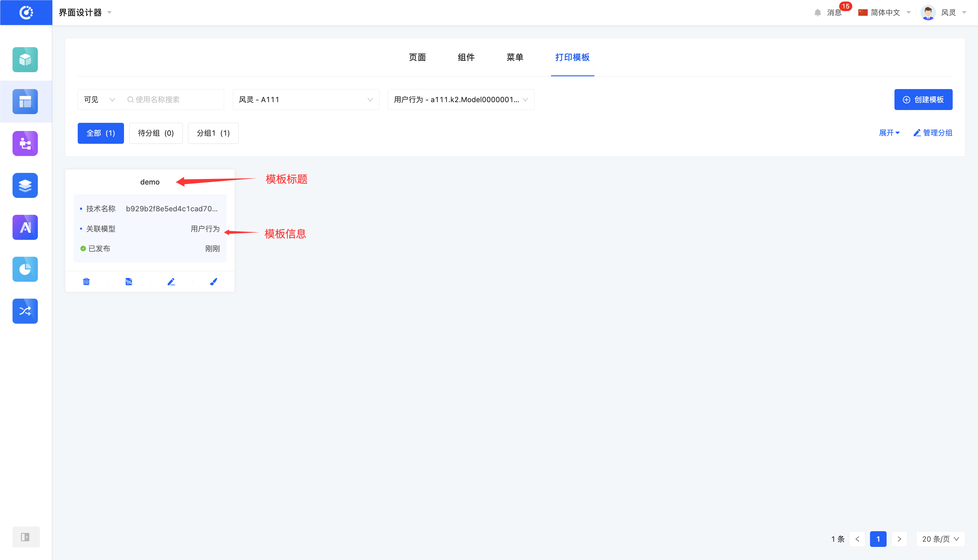
Task: Click the 创建模板 button
Action: coord(923,100)
